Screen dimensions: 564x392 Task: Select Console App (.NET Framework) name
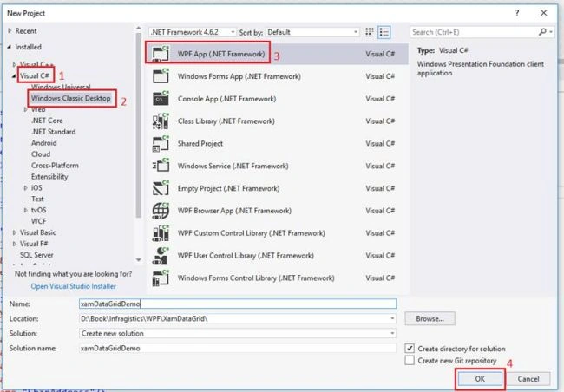pos(227,99)
